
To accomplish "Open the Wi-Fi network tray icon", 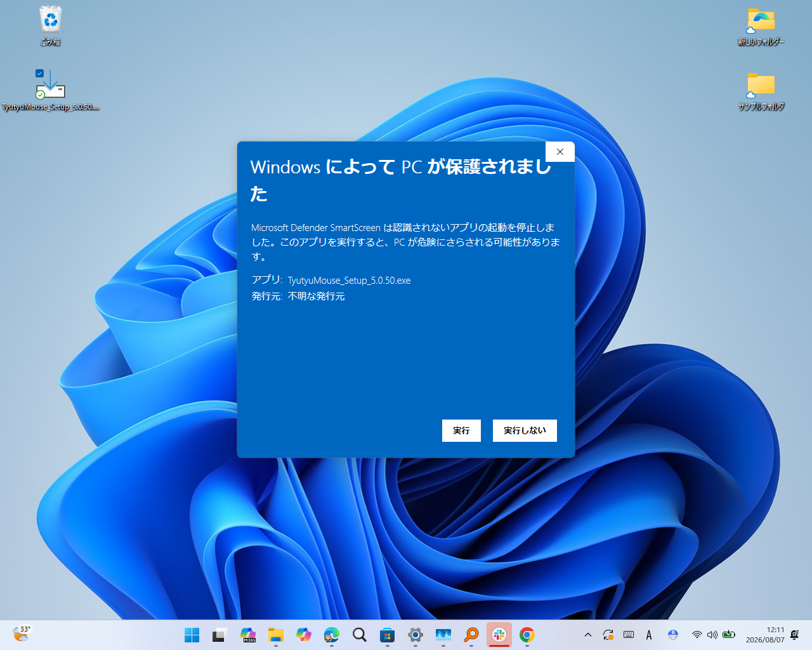I will point(697,635).
